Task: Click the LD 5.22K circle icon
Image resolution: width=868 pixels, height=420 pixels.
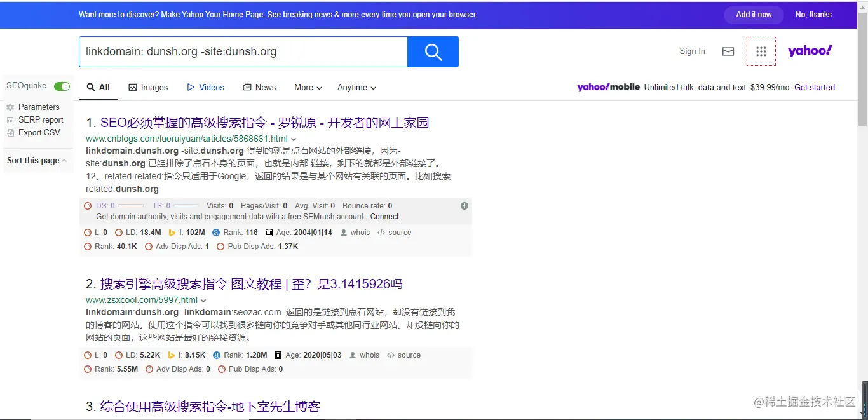Action: pyautogui.click(x=119, y=355)
